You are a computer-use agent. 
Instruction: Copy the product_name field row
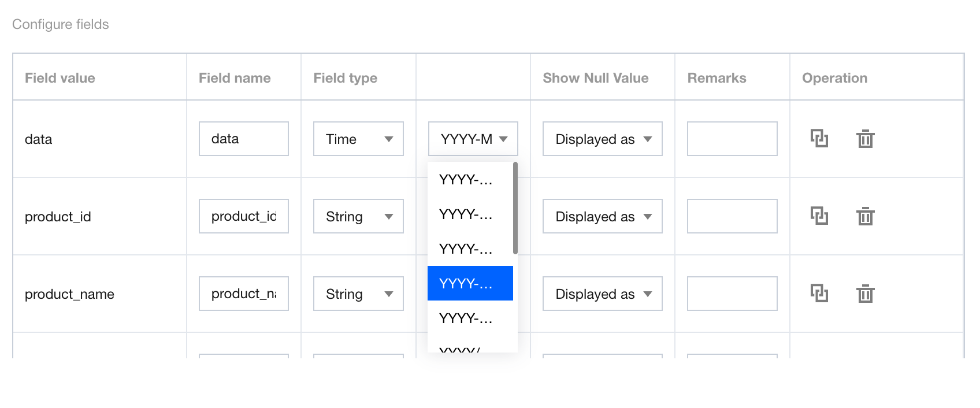[819, 294]
